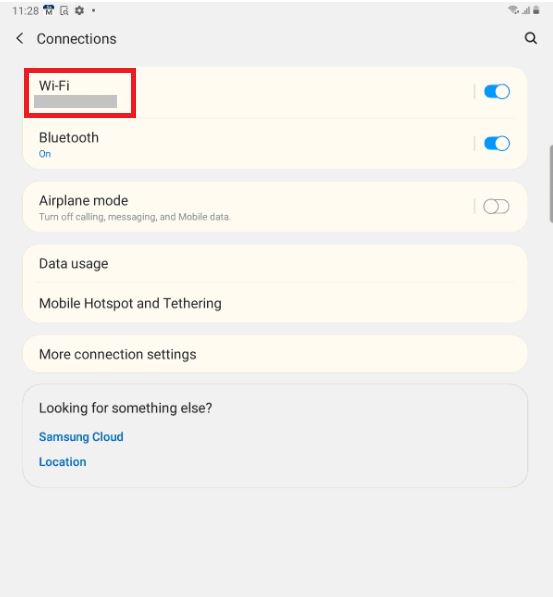
Task: Tap the settings gear status bar icon
Action: coord(79,11)
